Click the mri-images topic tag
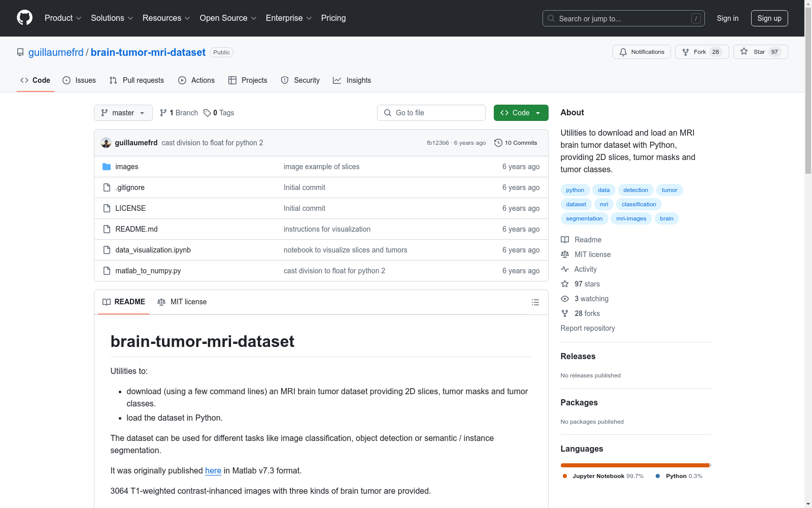The image size is (812, 508). tap(631, 218)
